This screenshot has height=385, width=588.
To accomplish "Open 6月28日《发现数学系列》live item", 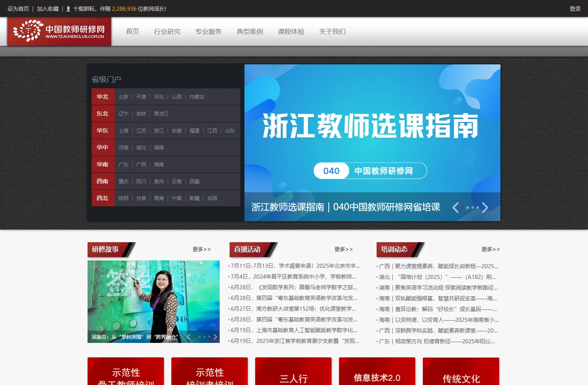I will 294,287.
